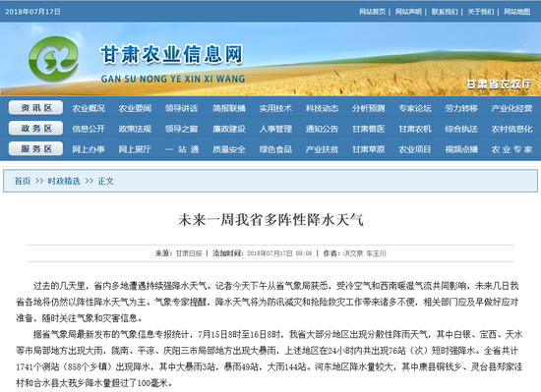
Task: Open 视频点播 menu item
Action: coord(461,149)
